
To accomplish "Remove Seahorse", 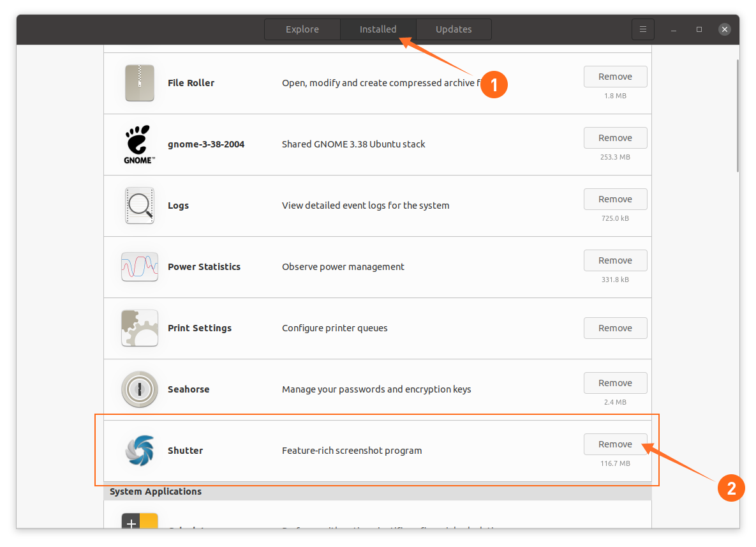I will click(x=615, y=383).
